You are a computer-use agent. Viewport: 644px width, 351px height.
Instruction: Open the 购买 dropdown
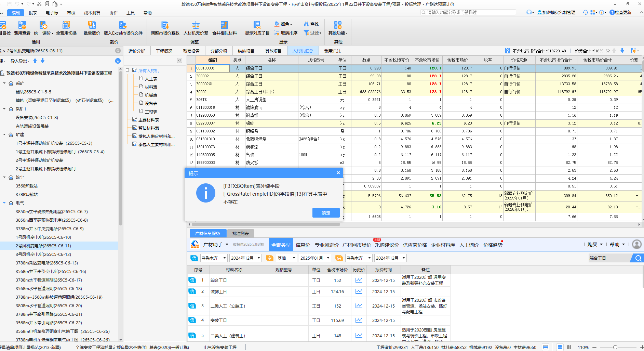[595, 245]
